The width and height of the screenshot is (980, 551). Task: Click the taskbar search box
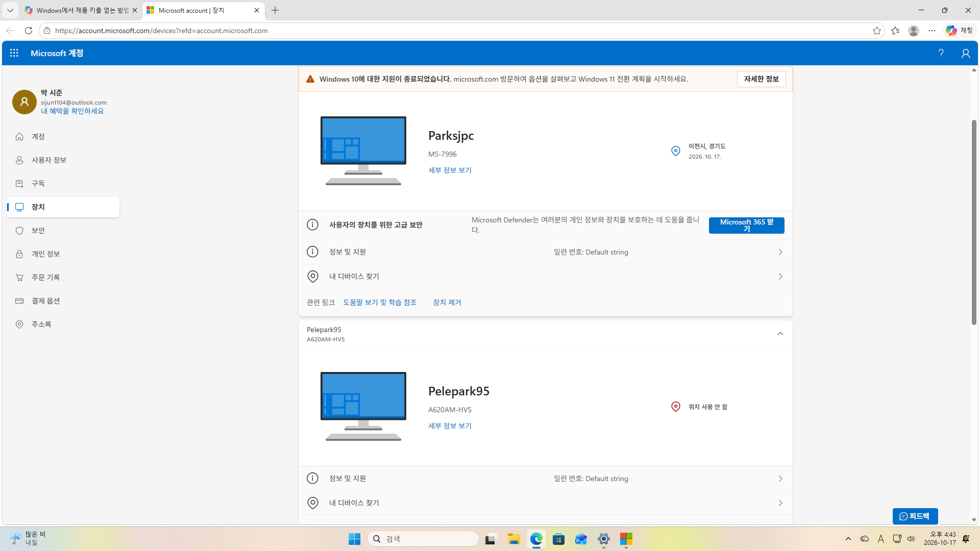(423, 539)
